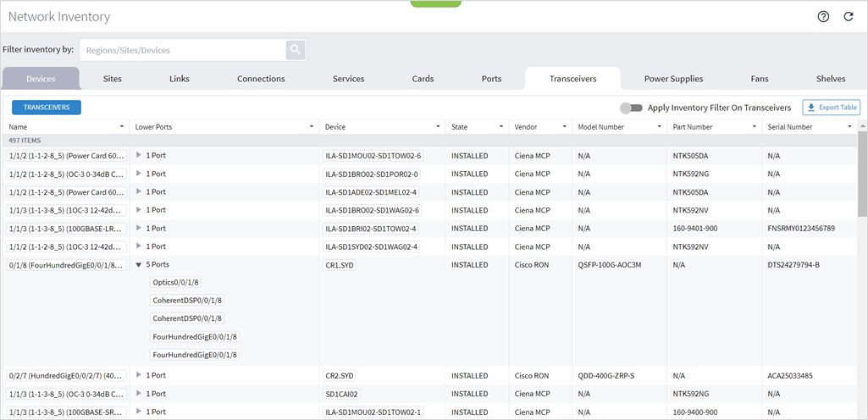Click the vertical table scrollbar thumb

coord(862,174)
